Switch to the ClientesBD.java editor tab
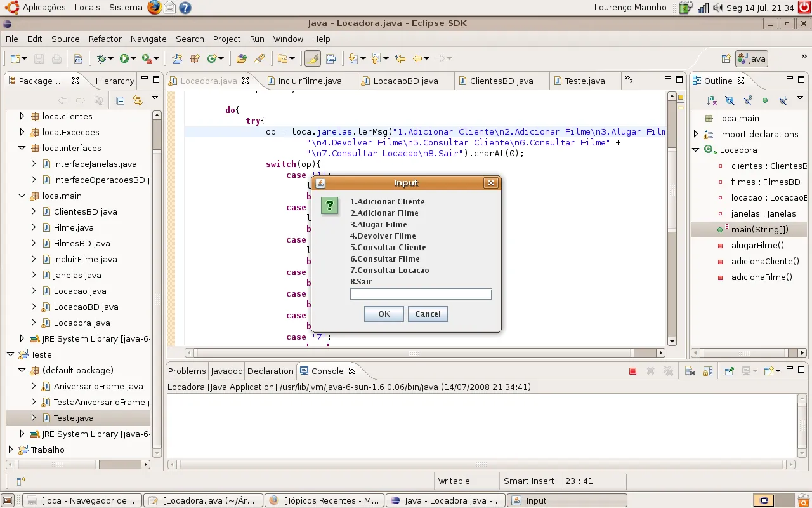Image resolution: width=812 pixels, height=508 pixels. [x=501, y=81]
